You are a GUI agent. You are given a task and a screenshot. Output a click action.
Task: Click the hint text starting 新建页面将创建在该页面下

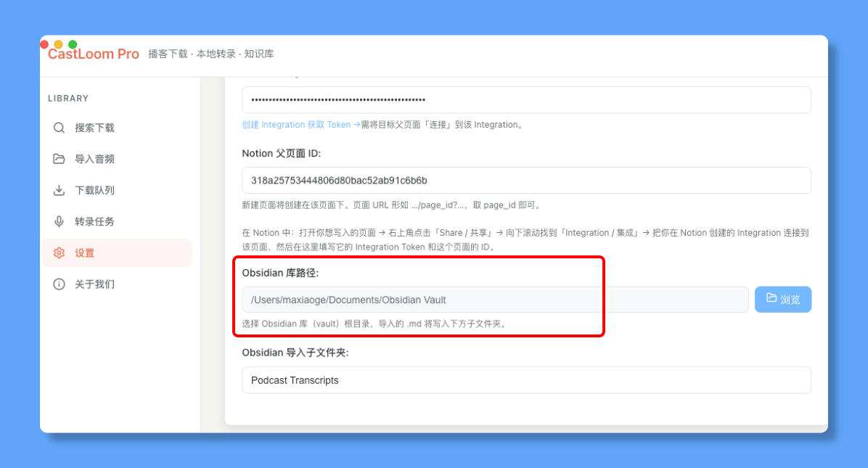(392, 205)
